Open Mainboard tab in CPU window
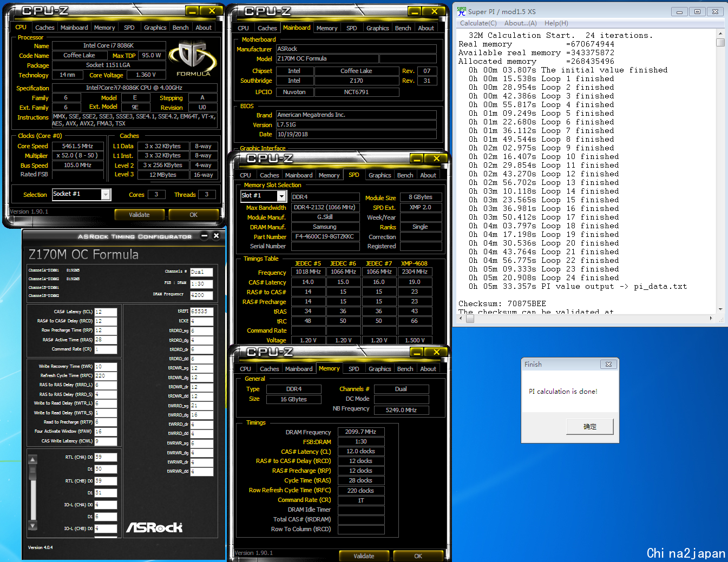 pos(74,28)
